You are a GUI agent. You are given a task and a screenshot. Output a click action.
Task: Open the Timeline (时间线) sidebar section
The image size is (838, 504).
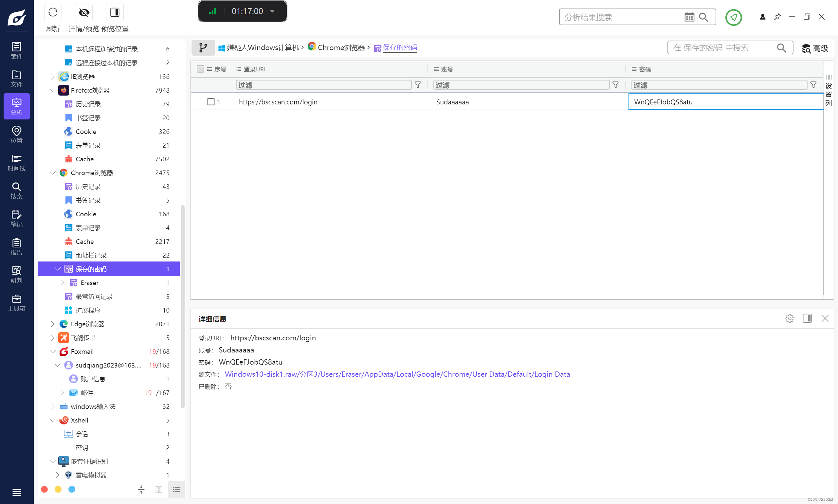click(16, 162)
